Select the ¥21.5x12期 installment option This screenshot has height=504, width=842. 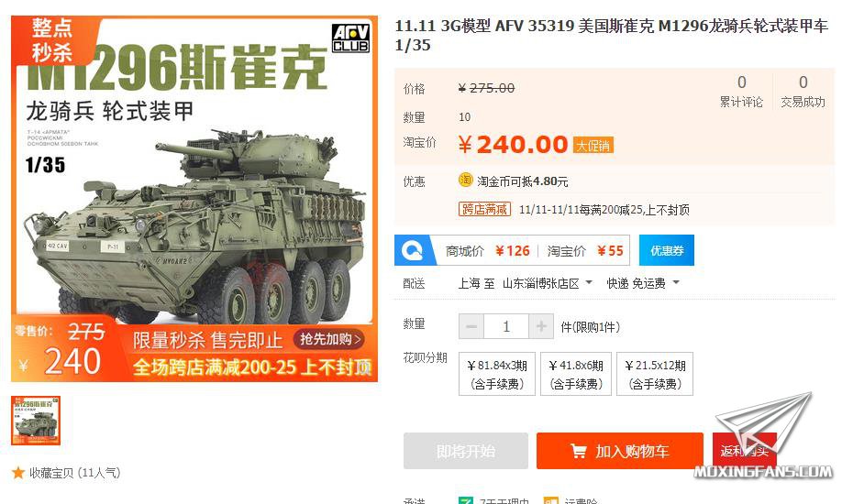tap(655, 374)
